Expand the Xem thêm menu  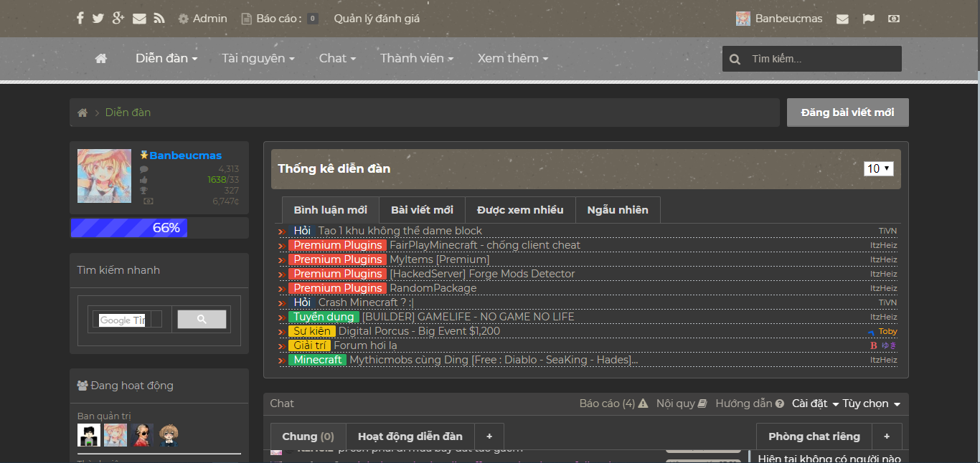point(513,58)
